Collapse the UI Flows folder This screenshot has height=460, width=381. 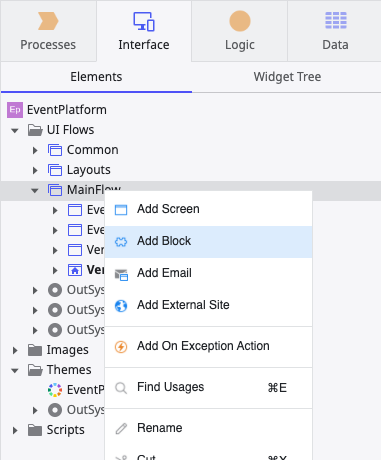[15, 130]
